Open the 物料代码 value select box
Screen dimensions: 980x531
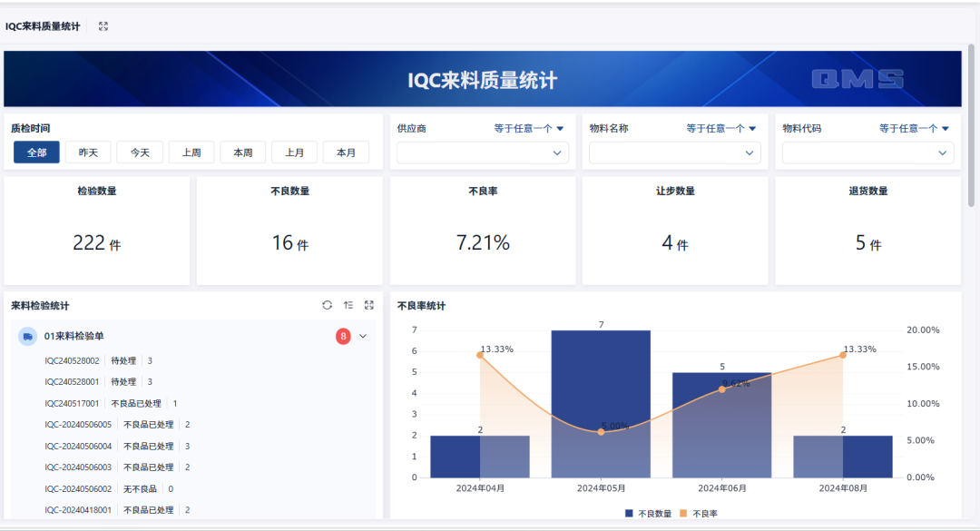pyautogui.click(x=867, y=152)
